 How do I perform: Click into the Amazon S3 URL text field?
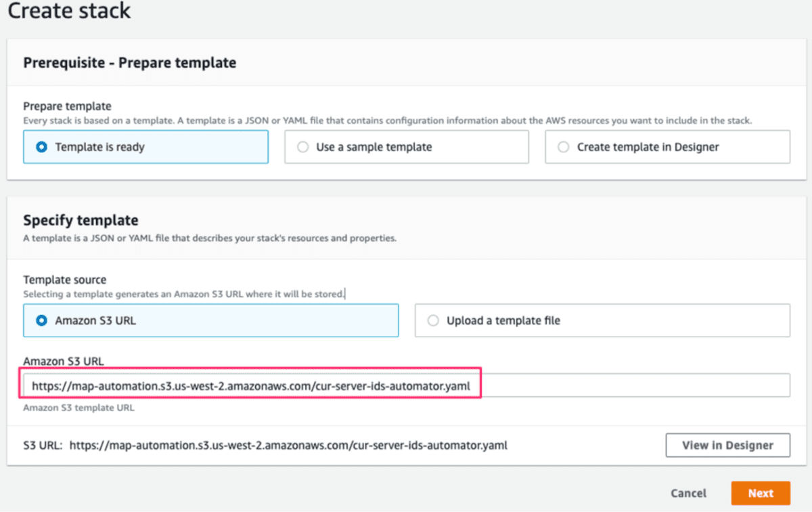point(406,386)
